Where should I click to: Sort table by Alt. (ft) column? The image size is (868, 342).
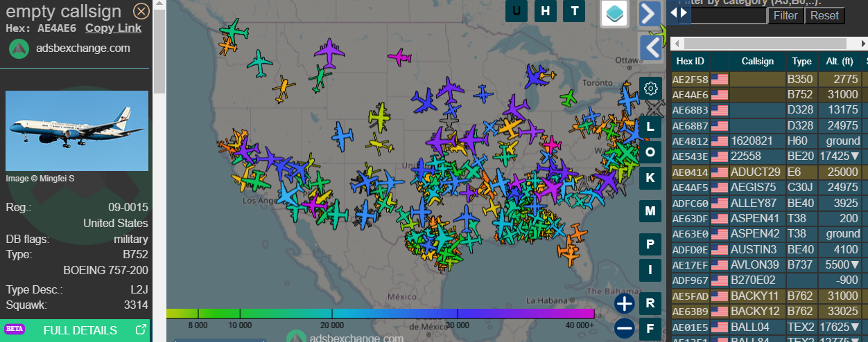[x=839, y=61]
